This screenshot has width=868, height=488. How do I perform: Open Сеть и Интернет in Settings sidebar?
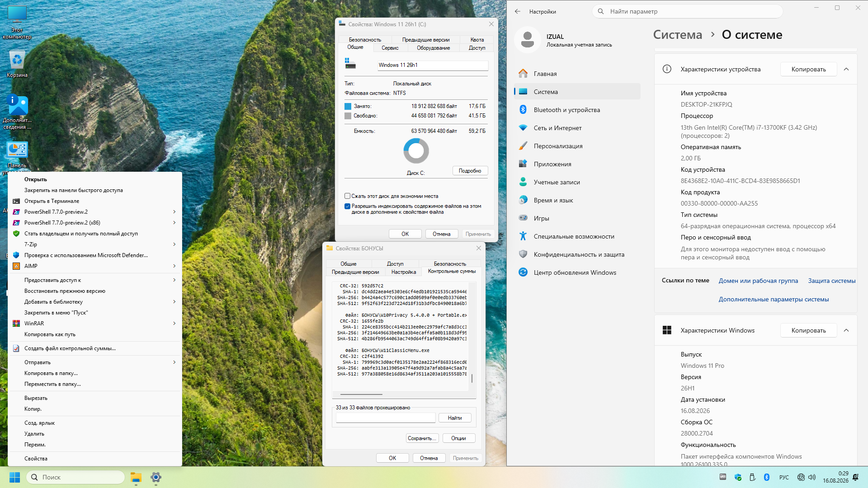tap(577, 128)
